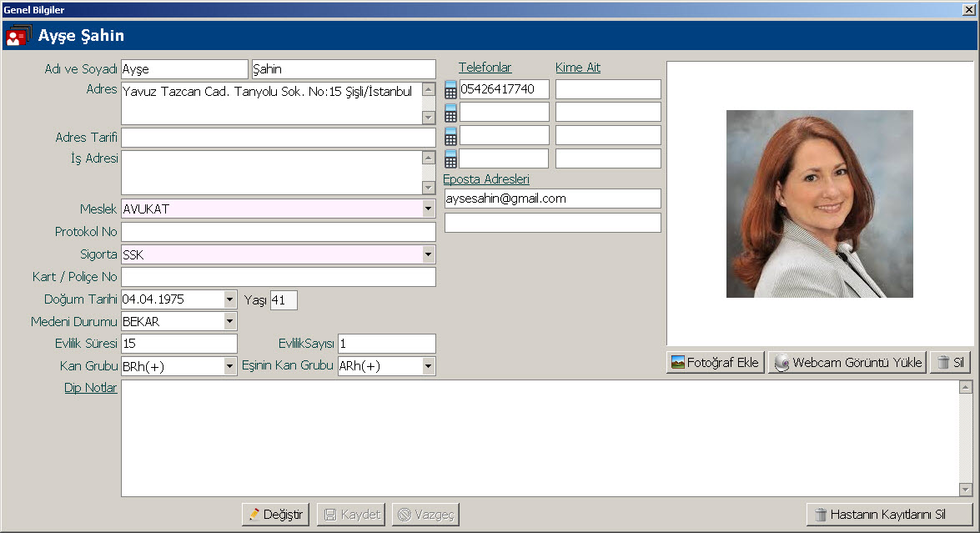Expand the Sigorta dropdown showing SSK
This screenshot has width=980, height=533.
click(428, 254)
